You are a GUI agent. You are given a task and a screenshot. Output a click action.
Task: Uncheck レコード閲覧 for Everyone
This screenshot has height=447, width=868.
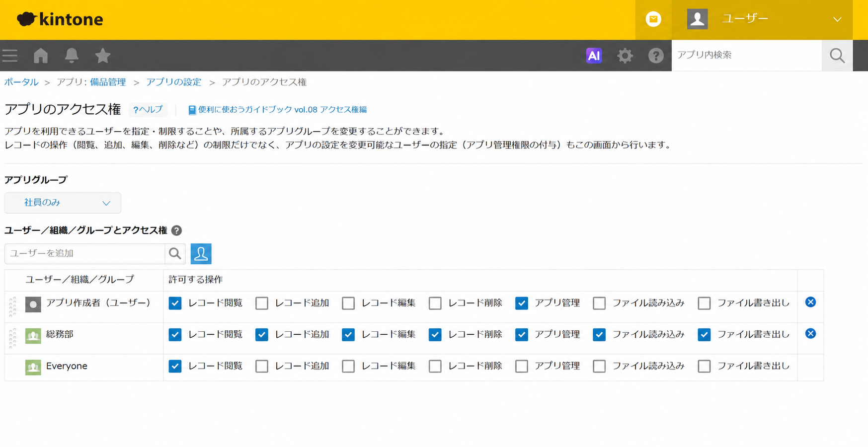tap(175, 366)
